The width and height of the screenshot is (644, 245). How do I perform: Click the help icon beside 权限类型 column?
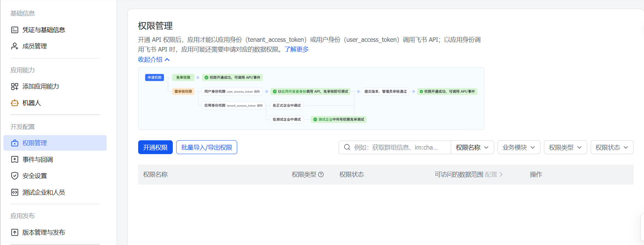pyautogui.click(x=321, y=175)
